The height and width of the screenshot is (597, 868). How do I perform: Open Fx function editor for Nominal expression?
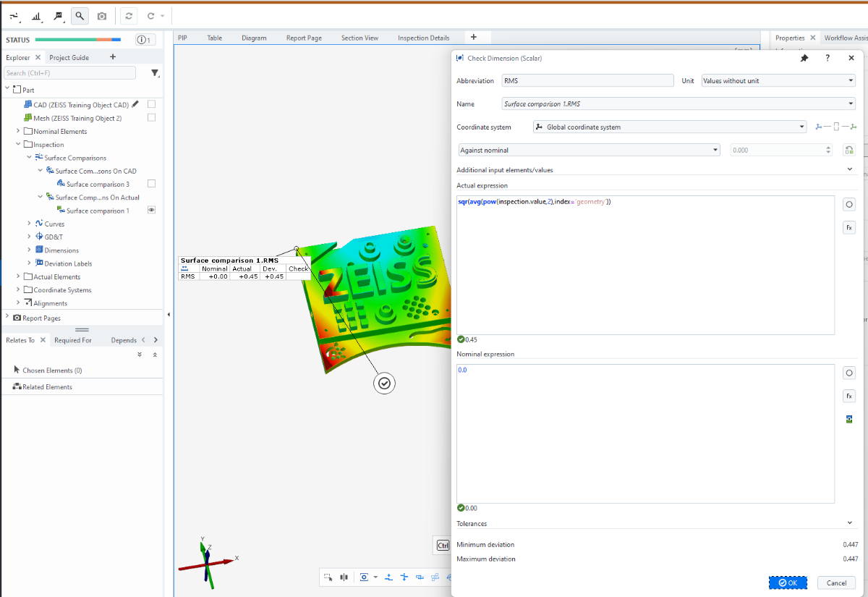849,396
